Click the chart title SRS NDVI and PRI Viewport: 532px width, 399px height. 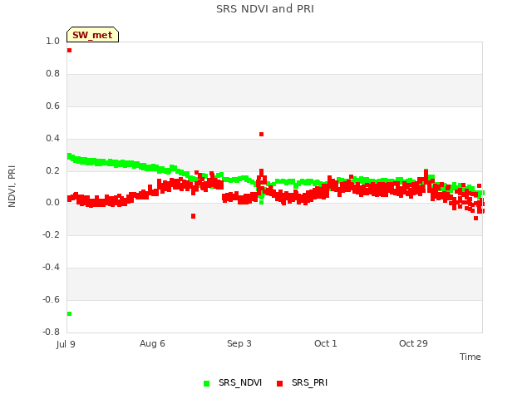pos(265,9)
